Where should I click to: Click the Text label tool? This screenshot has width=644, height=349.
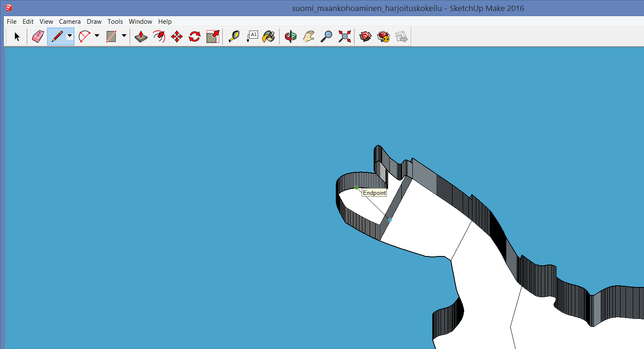[252, 37]
